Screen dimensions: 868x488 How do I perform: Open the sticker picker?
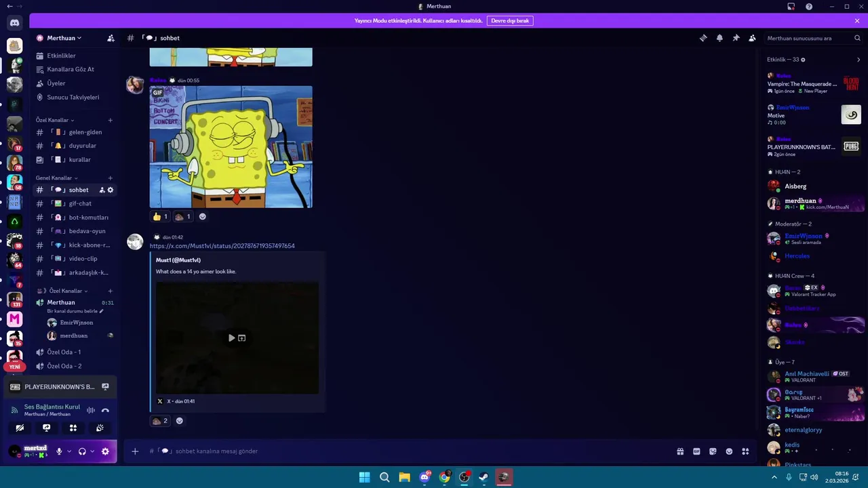click(x=713, y=451)
